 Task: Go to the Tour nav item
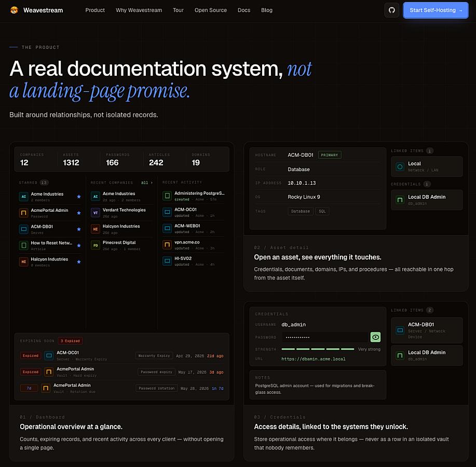tap(178, 10)
